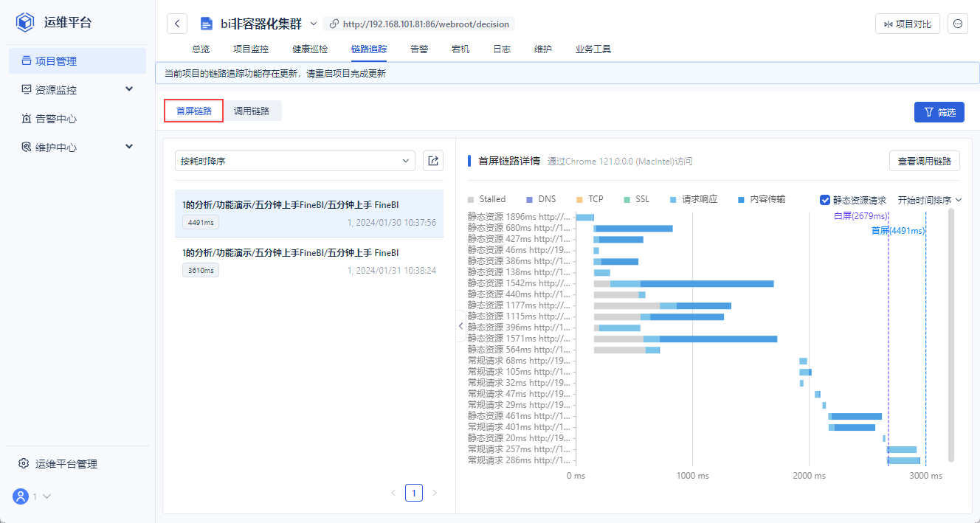The image size is (980, 523).
Task: Click the 筛选 filter button
Action: point(939,112)
